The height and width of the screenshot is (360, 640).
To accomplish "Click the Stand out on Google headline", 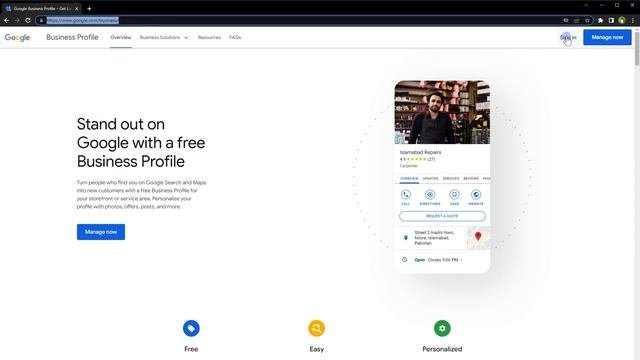I will [x=141, y=143].
